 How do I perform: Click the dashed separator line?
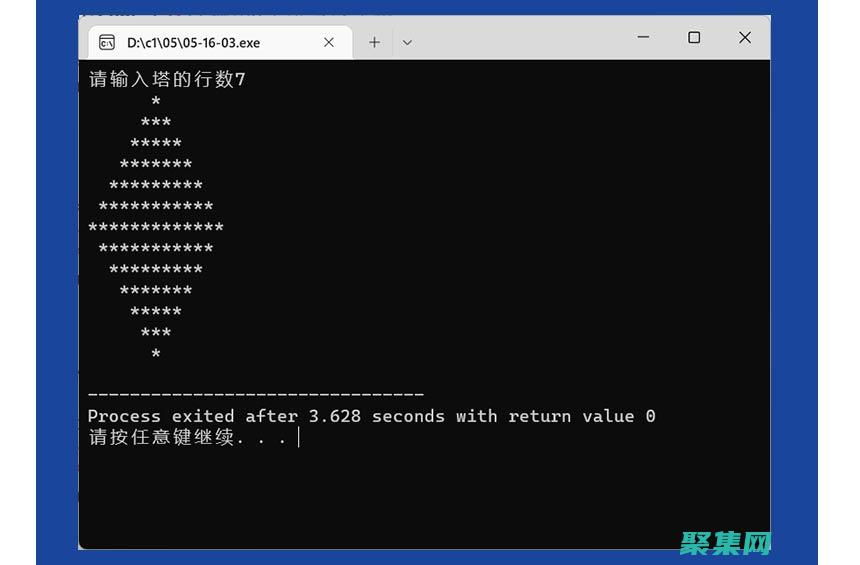point(255,395)
